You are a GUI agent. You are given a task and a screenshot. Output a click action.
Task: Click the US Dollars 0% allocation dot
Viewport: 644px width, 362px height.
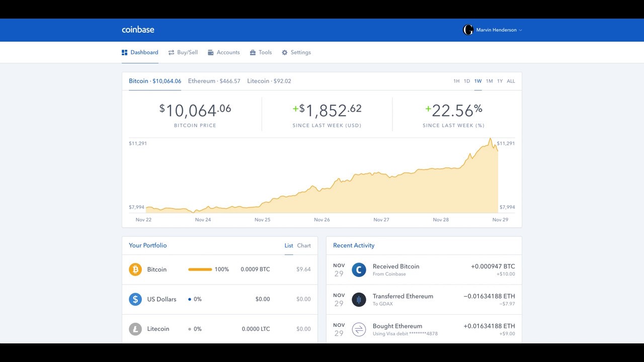(x=190, y=299)
